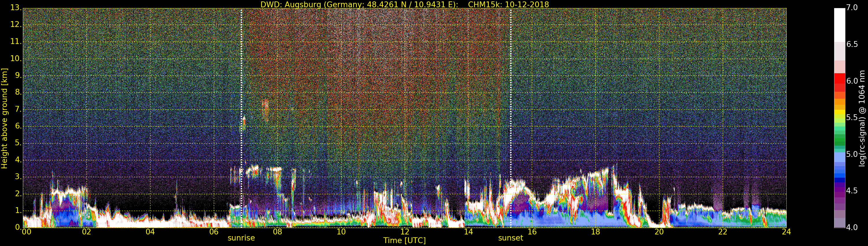This screenshot has height=246, width=868.
Task: Select the '24' time axis tick label
Action: [786, 232]
